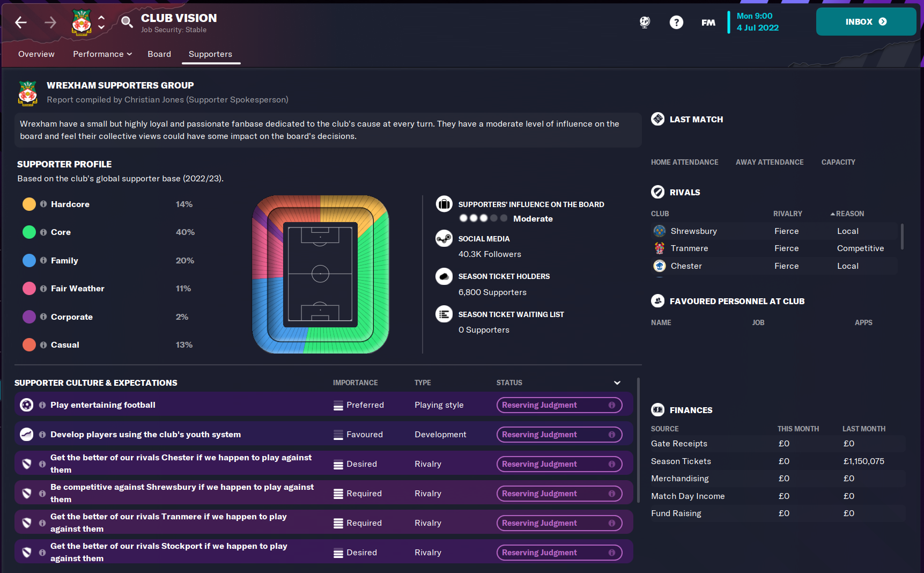The width and height of the screenshot is (924, 573).
Task: Click the Hardcore yellow colour swatch
Action: [29, 204]
